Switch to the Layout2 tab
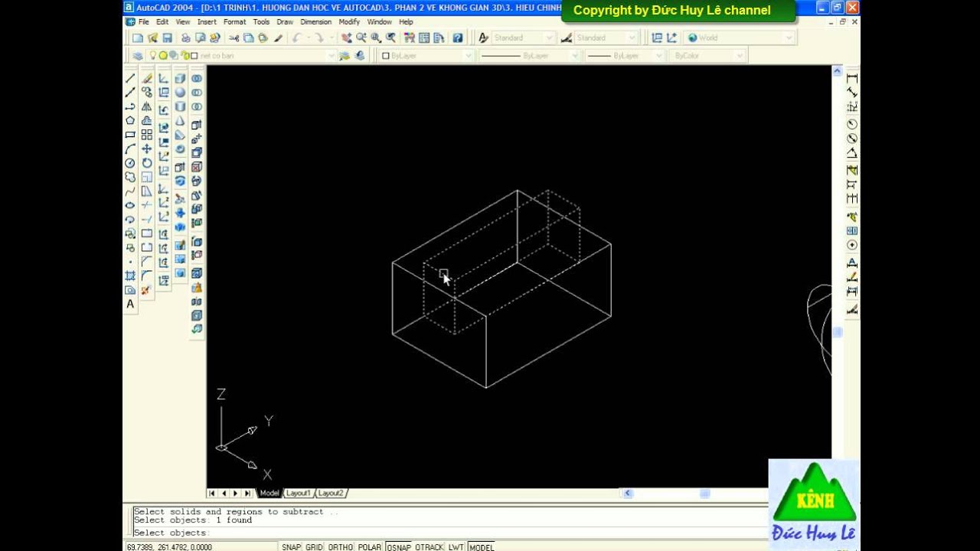 [331, 493]
